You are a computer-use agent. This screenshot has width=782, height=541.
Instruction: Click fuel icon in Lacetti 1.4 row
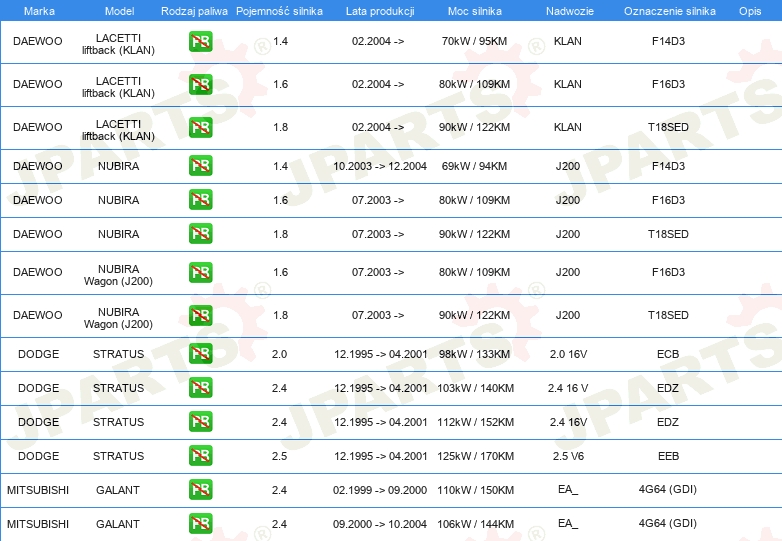pos(200,41)
